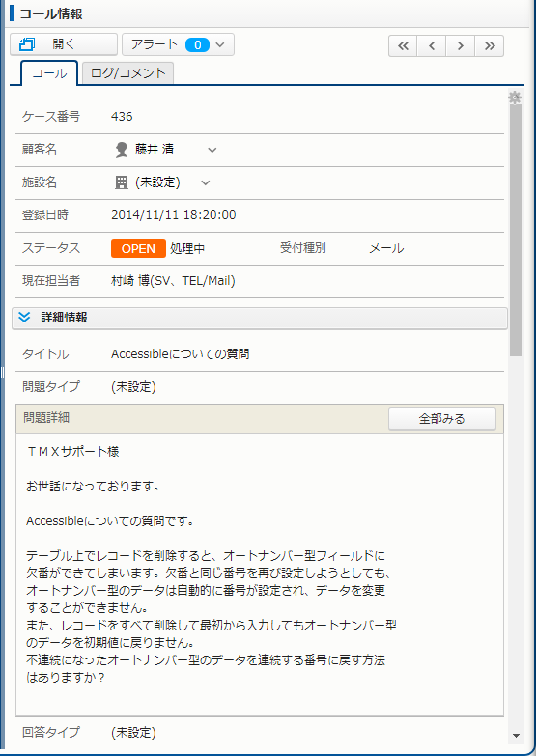Go to next record arrow

(461, 45)
